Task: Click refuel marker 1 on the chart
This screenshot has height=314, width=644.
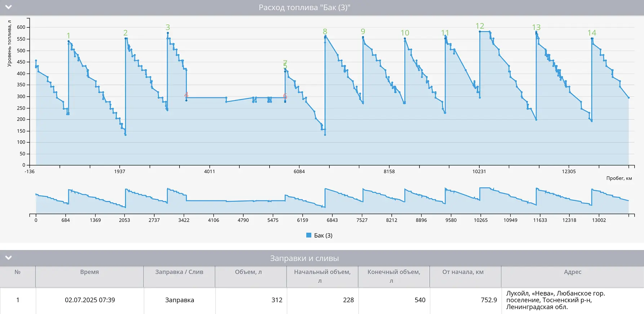Action: (68, 36)
